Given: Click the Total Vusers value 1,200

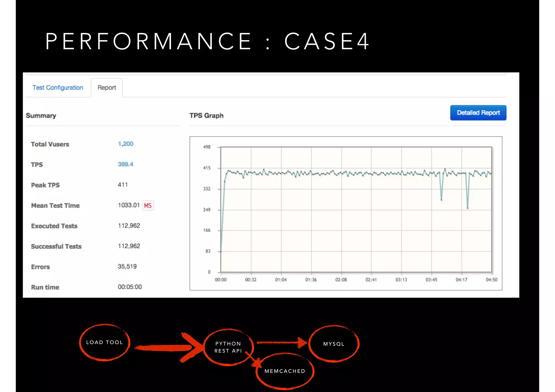Looking at the screenshot, I should [x=125, y=144].
